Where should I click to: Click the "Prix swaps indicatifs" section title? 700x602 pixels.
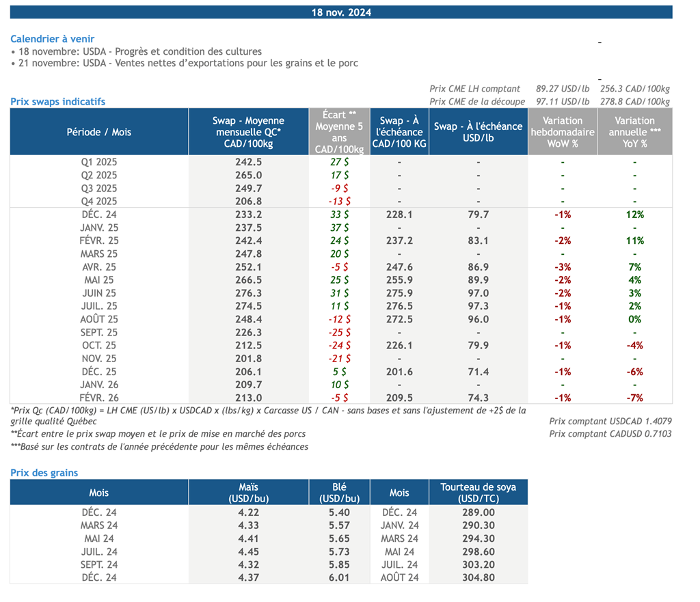click(x=58, y=101)
